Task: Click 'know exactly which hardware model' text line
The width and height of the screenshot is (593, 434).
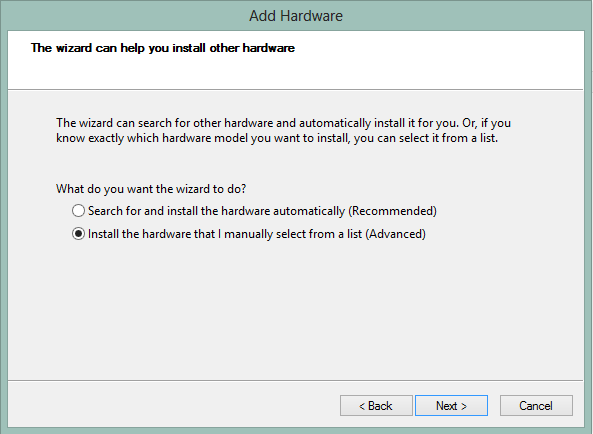Action: (x=152, y=138)
